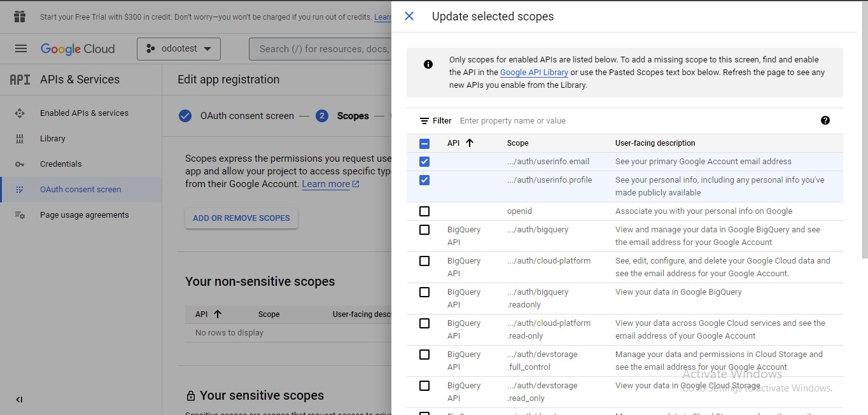Screen dimensions: 868x415
Task: Uncheck the userinfo.profile scope checkbox
Action: coord(424,180)
